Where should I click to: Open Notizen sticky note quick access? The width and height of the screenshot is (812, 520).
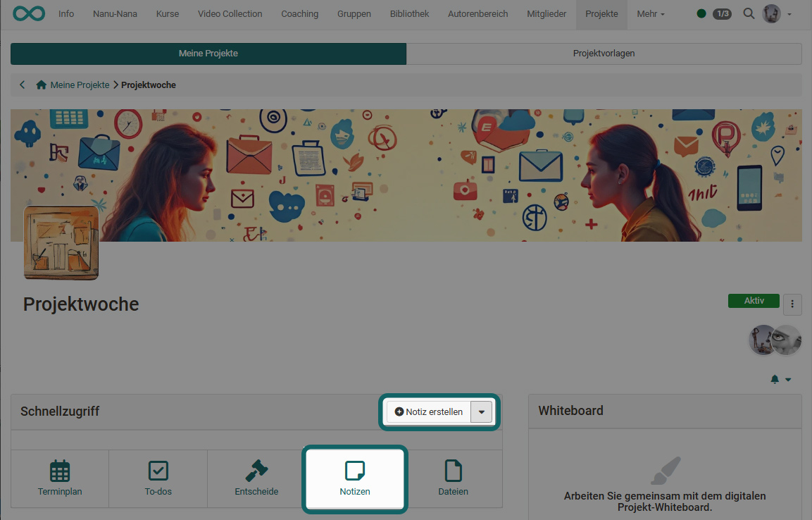tap(354, 478)
